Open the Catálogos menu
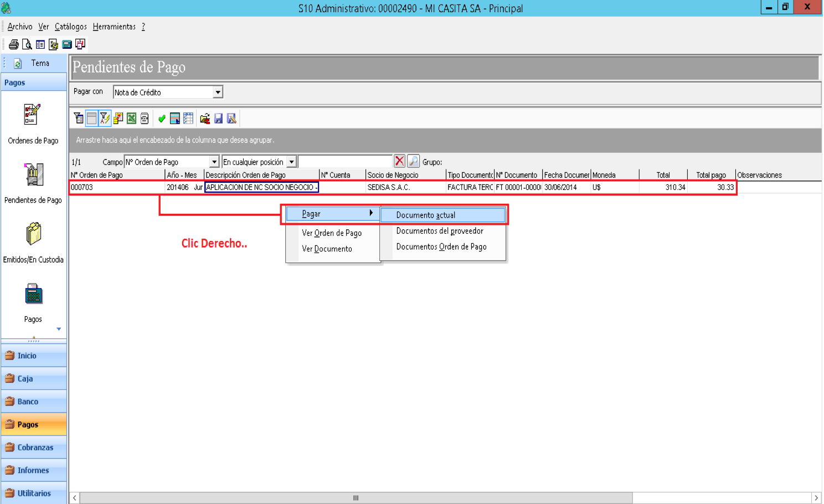 pos(70,27)
